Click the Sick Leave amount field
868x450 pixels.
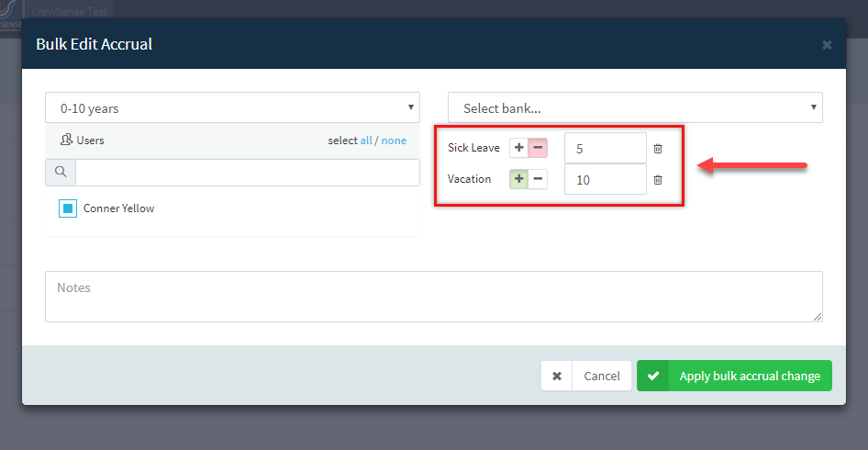click(x=606, y=148)
